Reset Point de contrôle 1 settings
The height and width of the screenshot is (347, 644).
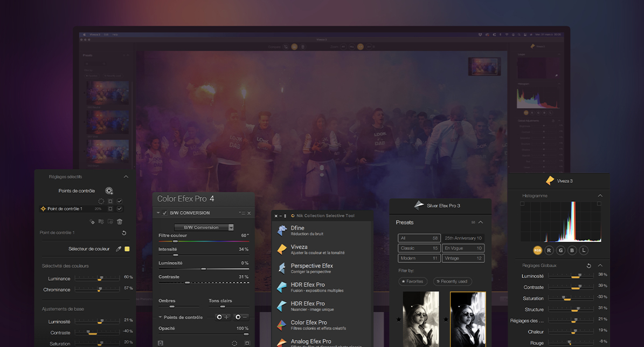[x=124, y=233]
